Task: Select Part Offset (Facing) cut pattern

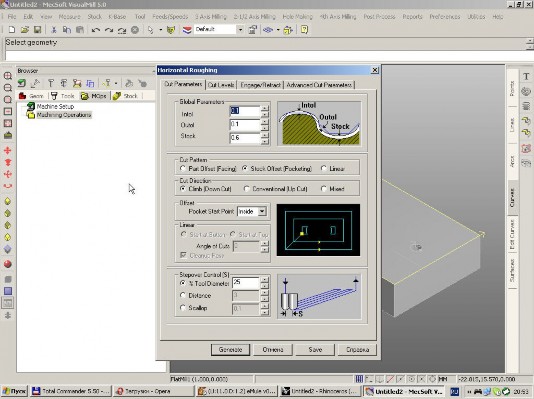Action: (x=208, y=169)
